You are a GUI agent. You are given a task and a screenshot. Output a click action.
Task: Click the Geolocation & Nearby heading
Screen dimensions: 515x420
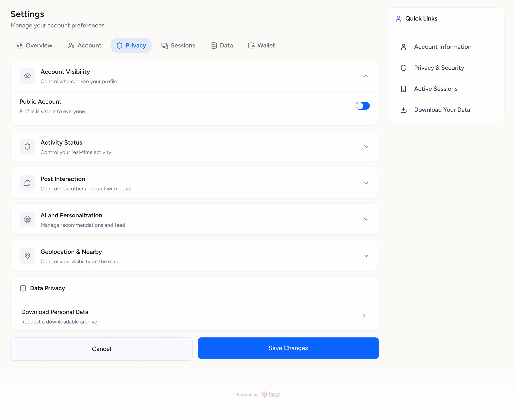click(x=71, y=252)
